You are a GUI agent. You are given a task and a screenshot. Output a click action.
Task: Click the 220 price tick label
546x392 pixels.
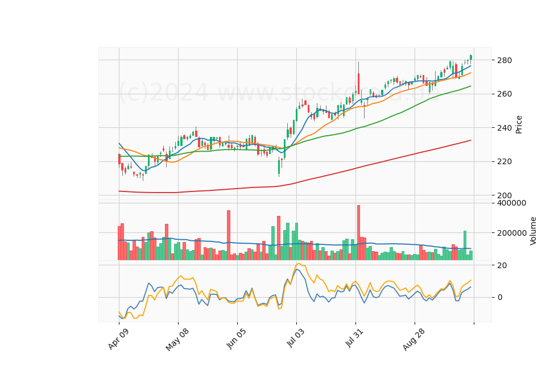coord(505,161)
